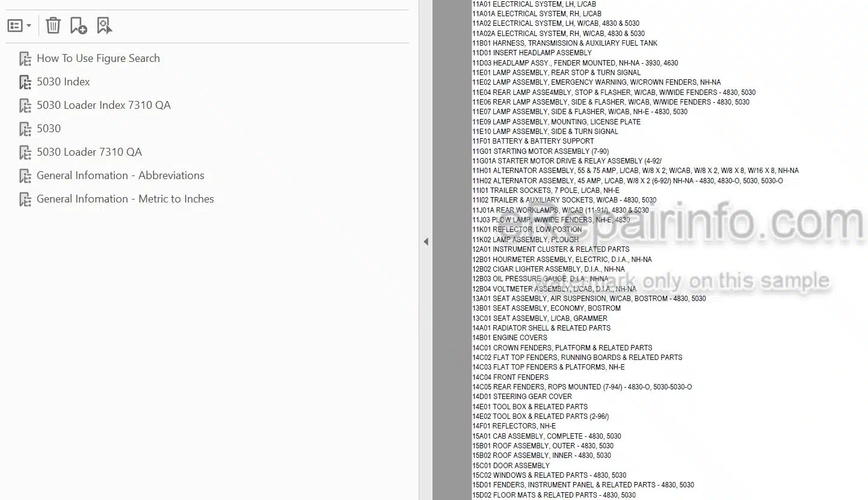Click '11E09 LAMP ASSEMBLY, MOUNTING, LICENSE PLATE'
The height and width of the screenshot is (500, 868).
556,122
